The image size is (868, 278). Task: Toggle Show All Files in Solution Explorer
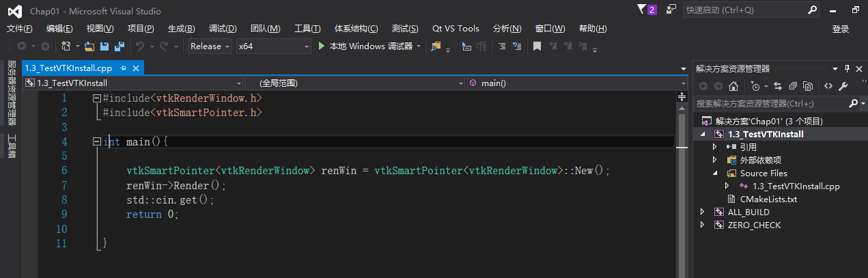pos(808,86)
